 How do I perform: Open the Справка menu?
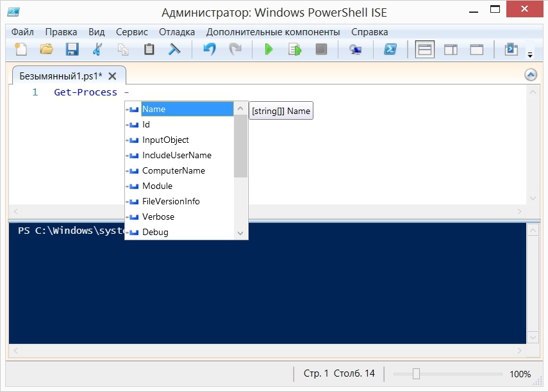pos(369,32)
